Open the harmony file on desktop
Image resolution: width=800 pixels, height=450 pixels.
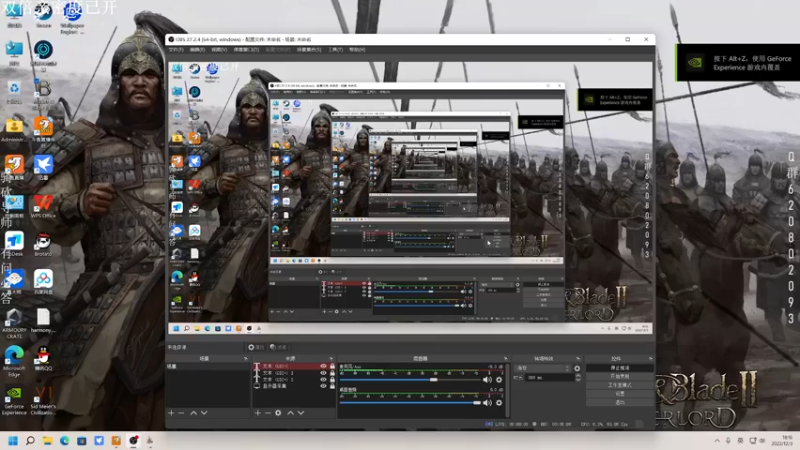[43, 321]
